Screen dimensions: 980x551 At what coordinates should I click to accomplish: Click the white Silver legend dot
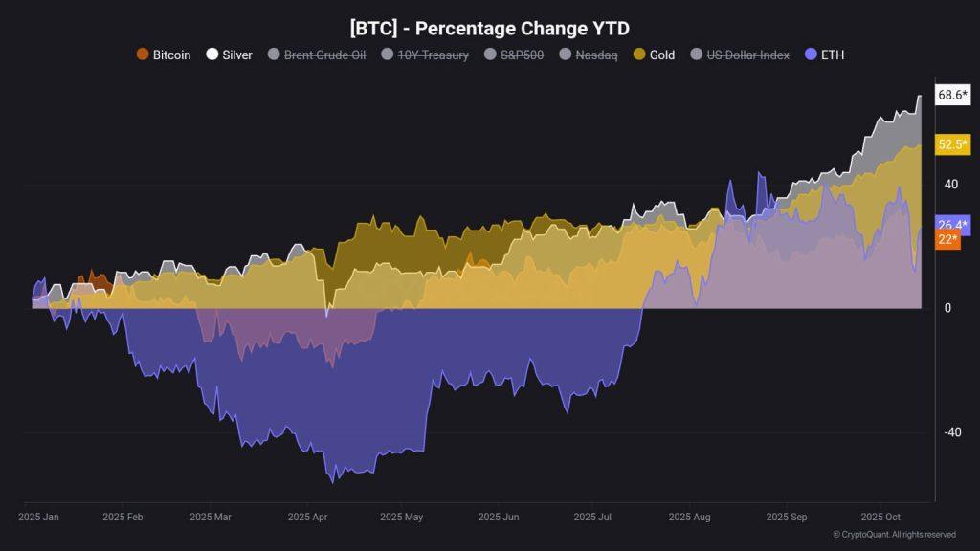(212, 55)
